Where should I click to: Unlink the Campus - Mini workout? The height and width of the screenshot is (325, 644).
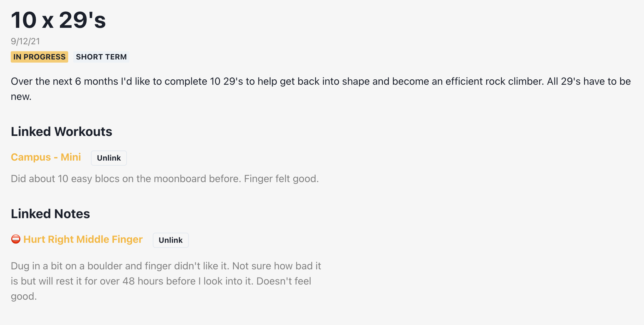pyautogui.click(x=109, y=158)
